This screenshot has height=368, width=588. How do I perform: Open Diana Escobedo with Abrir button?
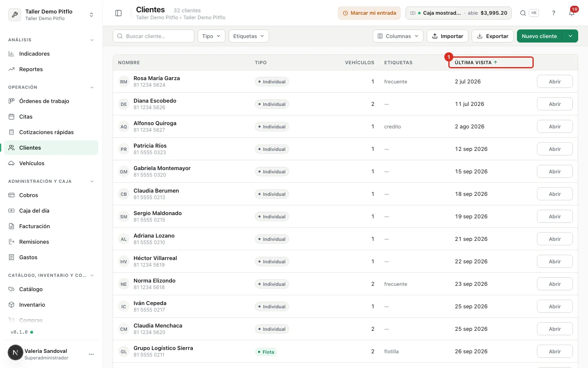pyautogui.click(x=555, y=104)
